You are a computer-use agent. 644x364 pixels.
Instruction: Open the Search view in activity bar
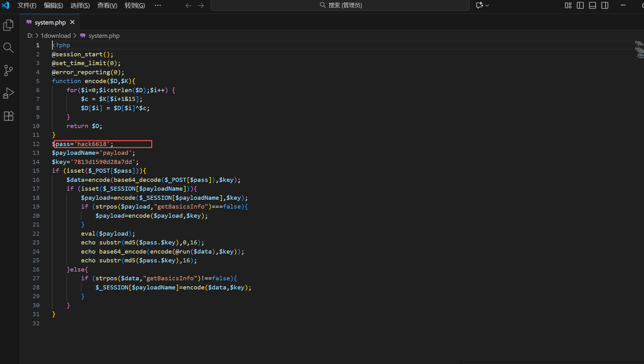coord(8,48)
